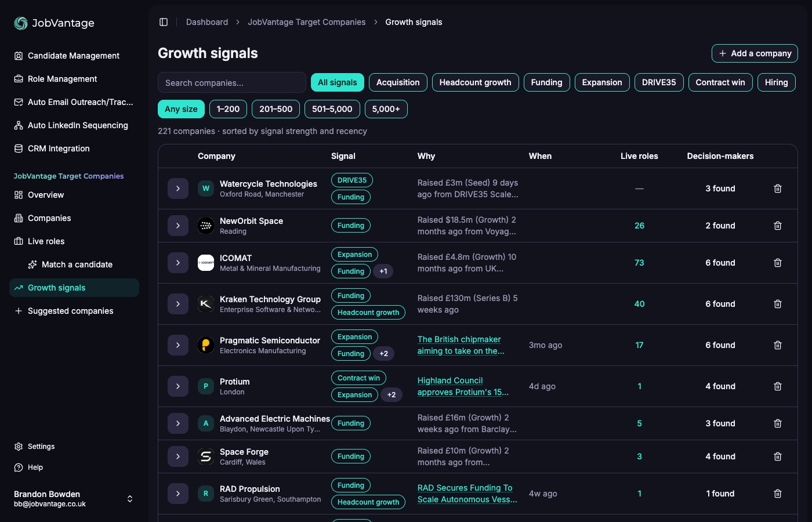View the 26 live roles for NewOrbit Space
This screenshot has width=812, height=522.
pyautogui.click(x=639, y=226)
